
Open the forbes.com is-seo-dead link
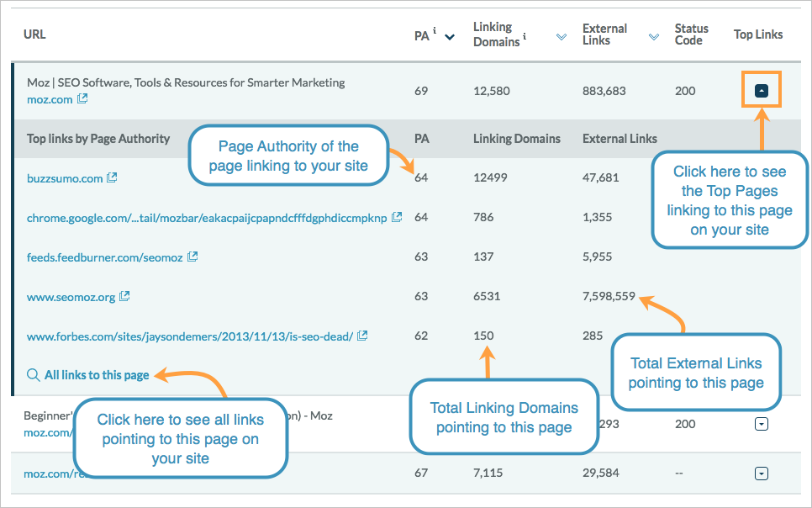189,336
